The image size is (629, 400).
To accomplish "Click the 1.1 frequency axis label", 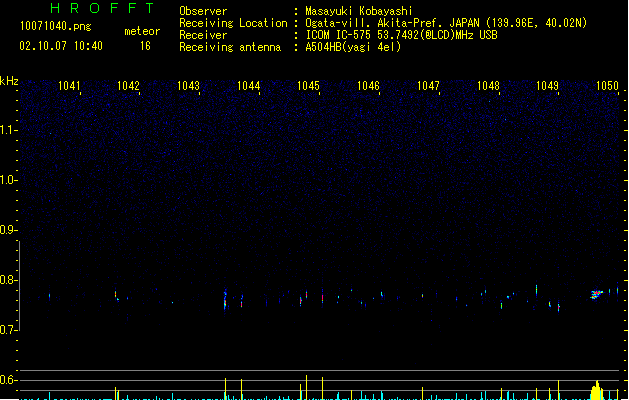I will (8, 130).
